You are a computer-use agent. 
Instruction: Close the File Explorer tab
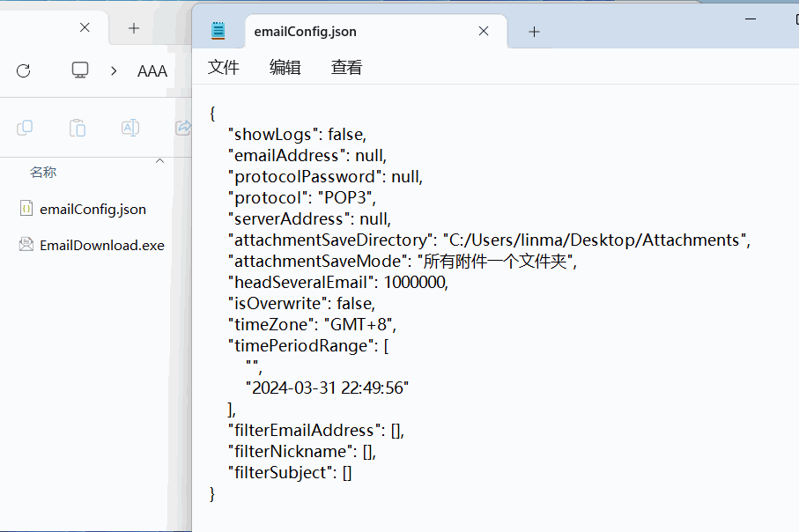[x=85, y=27]
